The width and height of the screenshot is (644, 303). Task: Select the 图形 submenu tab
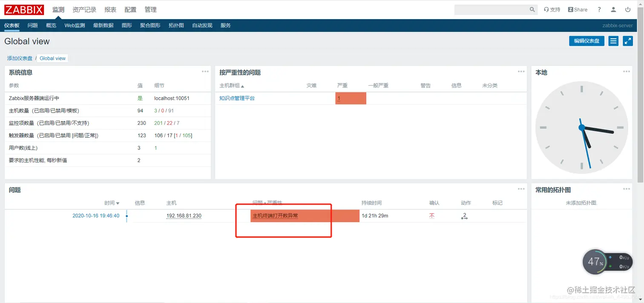click(x=127, y=26)
